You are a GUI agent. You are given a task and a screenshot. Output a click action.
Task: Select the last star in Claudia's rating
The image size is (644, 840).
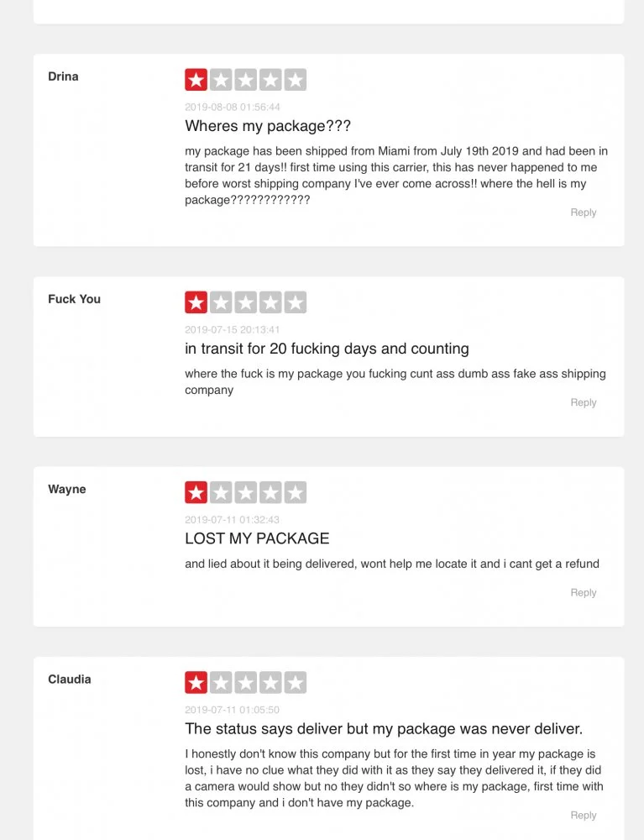295,682
